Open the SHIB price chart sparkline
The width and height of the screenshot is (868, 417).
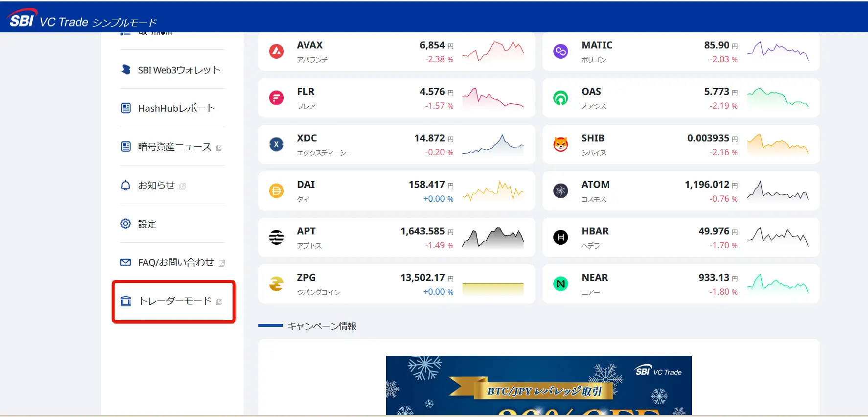pyautogui.click(x=777, y=144)
